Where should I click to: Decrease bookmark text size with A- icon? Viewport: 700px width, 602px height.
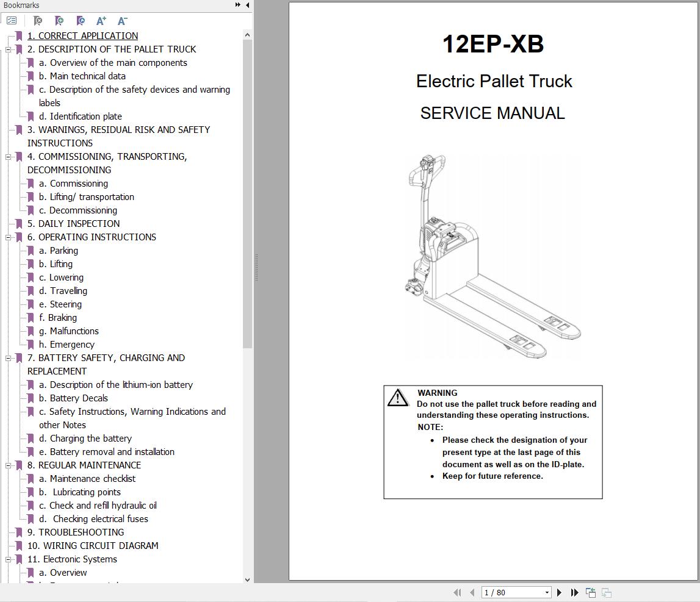122,20
